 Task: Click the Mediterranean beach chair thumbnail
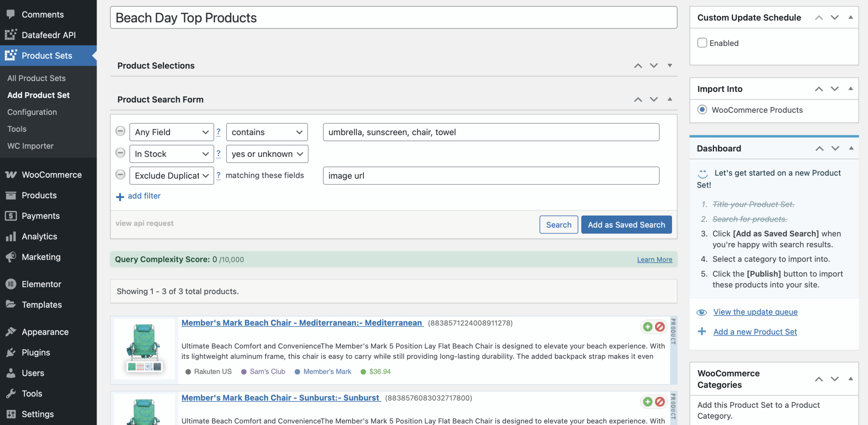point(144,349)
